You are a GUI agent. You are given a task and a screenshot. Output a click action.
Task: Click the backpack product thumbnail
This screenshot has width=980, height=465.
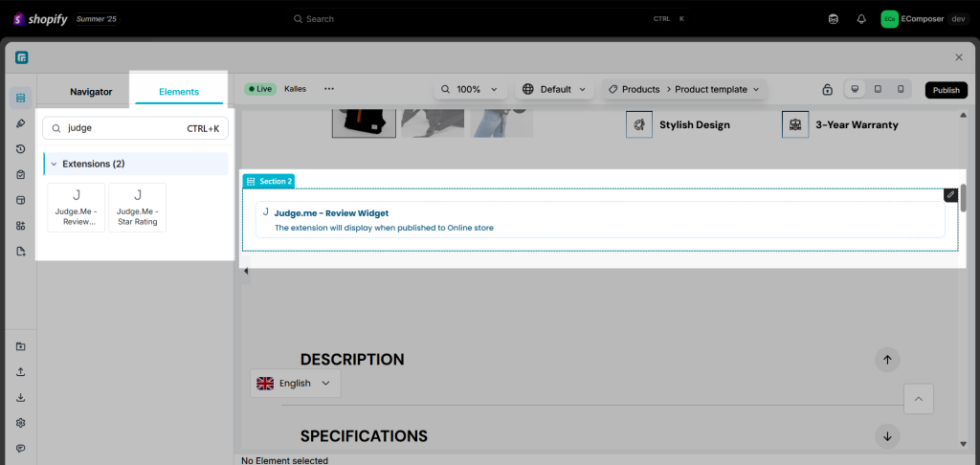[364, 123]
